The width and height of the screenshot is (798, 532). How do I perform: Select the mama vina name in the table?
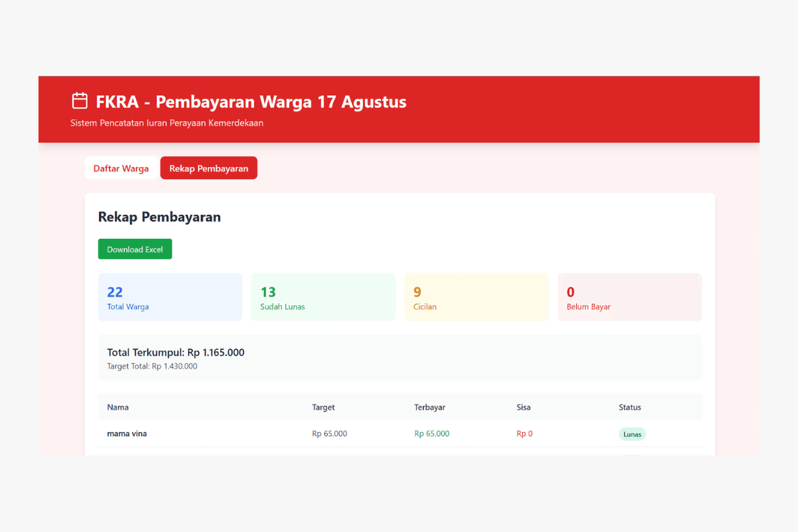tap(127, 434)
